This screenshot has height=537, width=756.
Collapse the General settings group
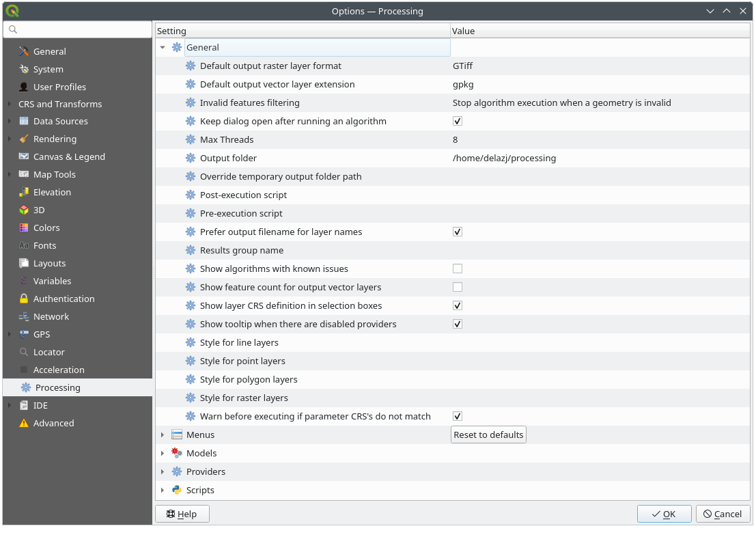(x=163, y=47)
